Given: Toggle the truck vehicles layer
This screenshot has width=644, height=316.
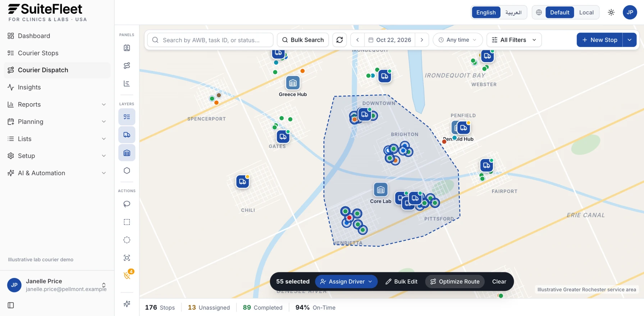Looking at the screenshot, I should tap(127, 135).
